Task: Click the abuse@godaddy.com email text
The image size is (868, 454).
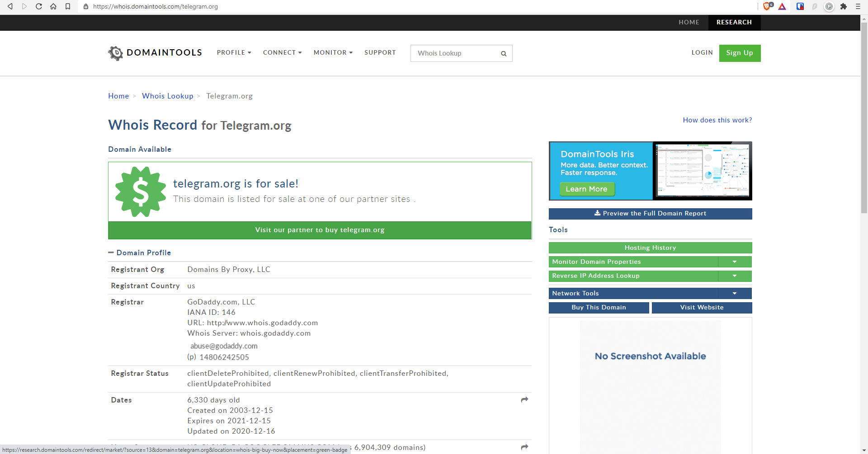Action: (224, 346)
